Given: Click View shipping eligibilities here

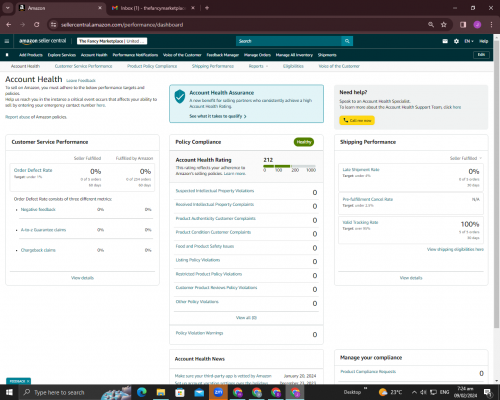Looking at the screenshot, I should coord(455,249).
